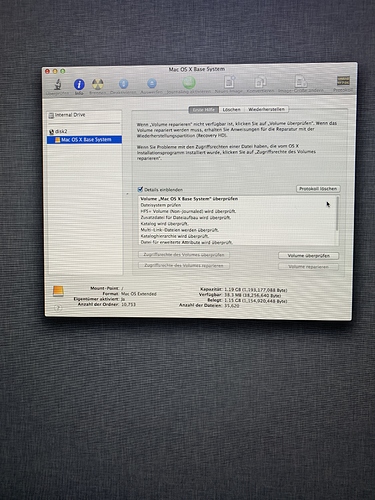
Task: Click the Auswerfen eject icon
Action: point(152,83)
